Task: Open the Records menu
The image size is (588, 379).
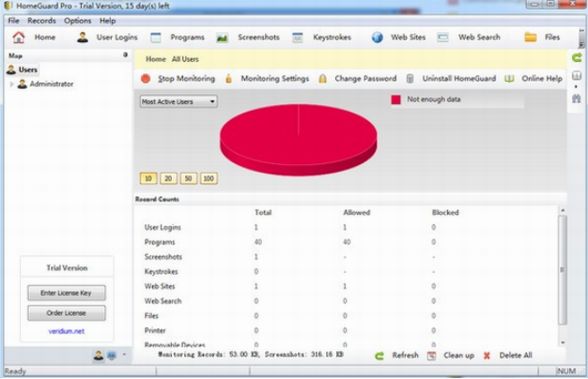Action: point(41,20)
